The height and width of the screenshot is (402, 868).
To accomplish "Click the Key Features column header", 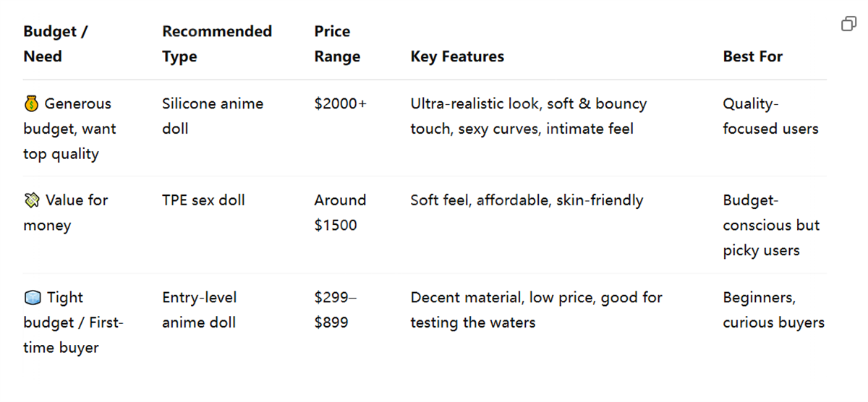I will 457,56.
